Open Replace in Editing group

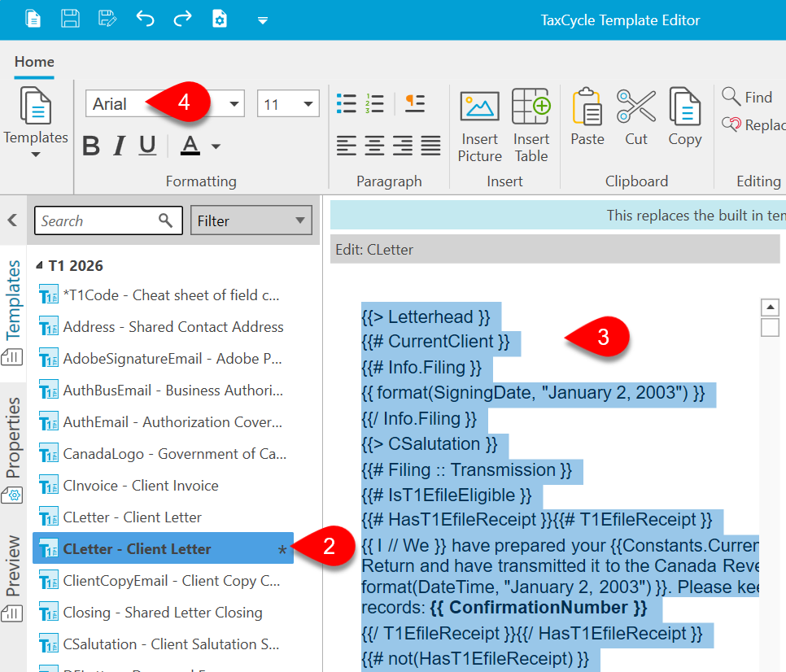[x=753, y=124]
